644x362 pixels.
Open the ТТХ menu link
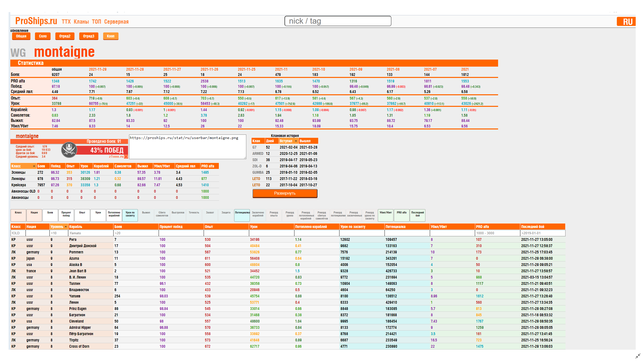[x=66, y=22]
